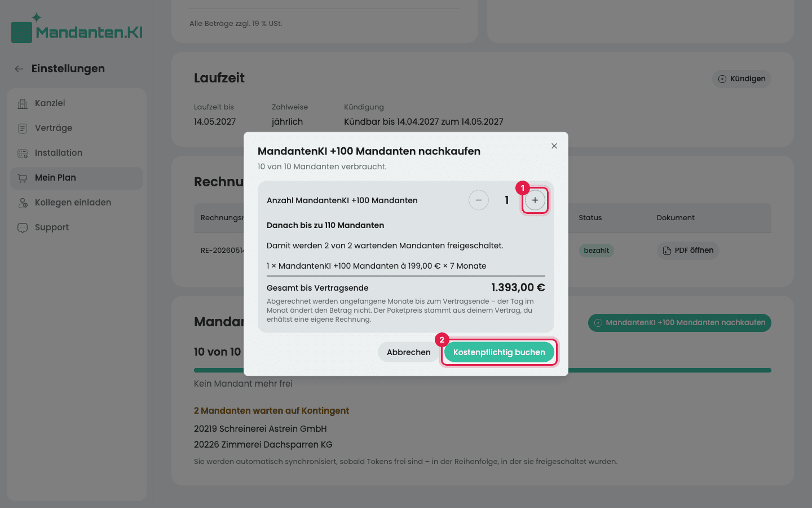Click the Mein Plan cart icon
Screen dimensions: 812x508
23,178
